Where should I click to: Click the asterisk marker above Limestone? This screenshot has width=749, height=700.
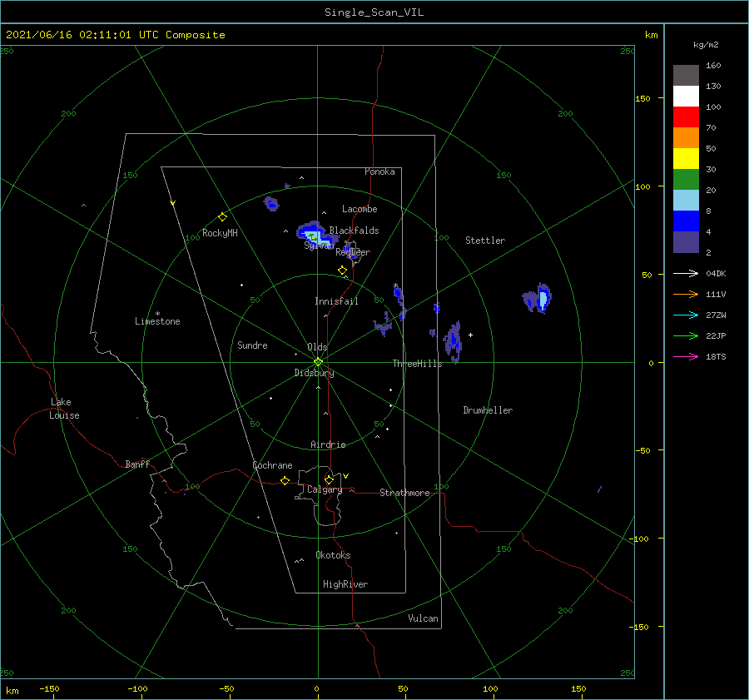click(x=157, y=314)
